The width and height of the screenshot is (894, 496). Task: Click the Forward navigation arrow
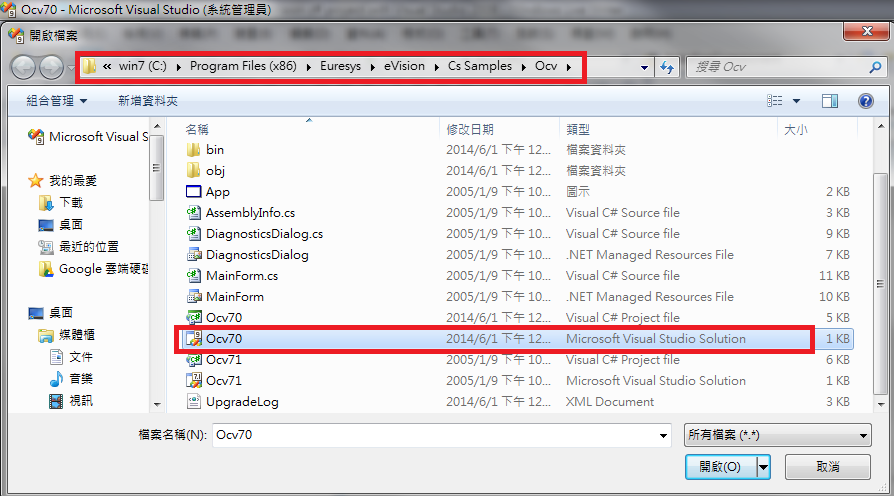pos(51,67)
